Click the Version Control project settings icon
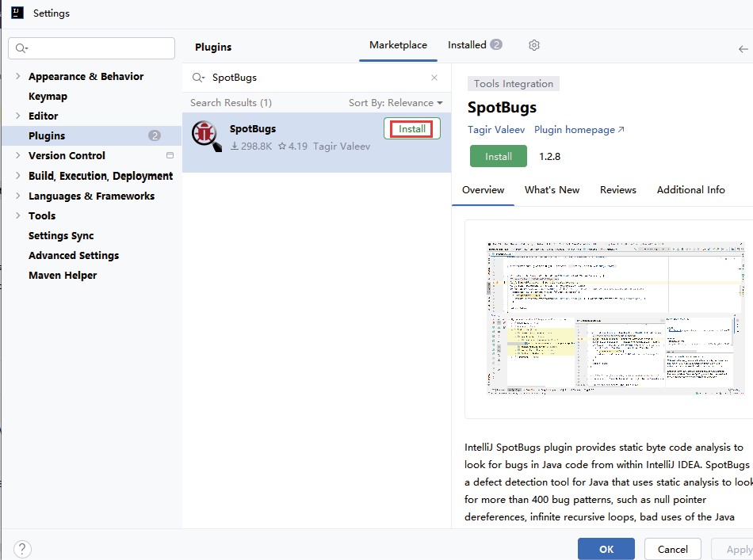Image resolution: width=753 pixels, height=560 pixels. (170, 155)
